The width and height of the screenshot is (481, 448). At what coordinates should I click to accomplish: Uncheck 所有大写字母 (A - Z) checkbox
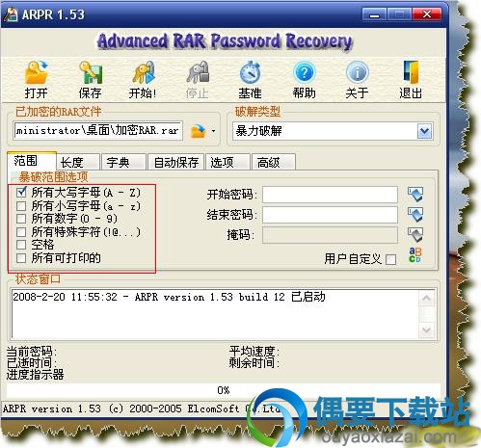pos(21,193)
